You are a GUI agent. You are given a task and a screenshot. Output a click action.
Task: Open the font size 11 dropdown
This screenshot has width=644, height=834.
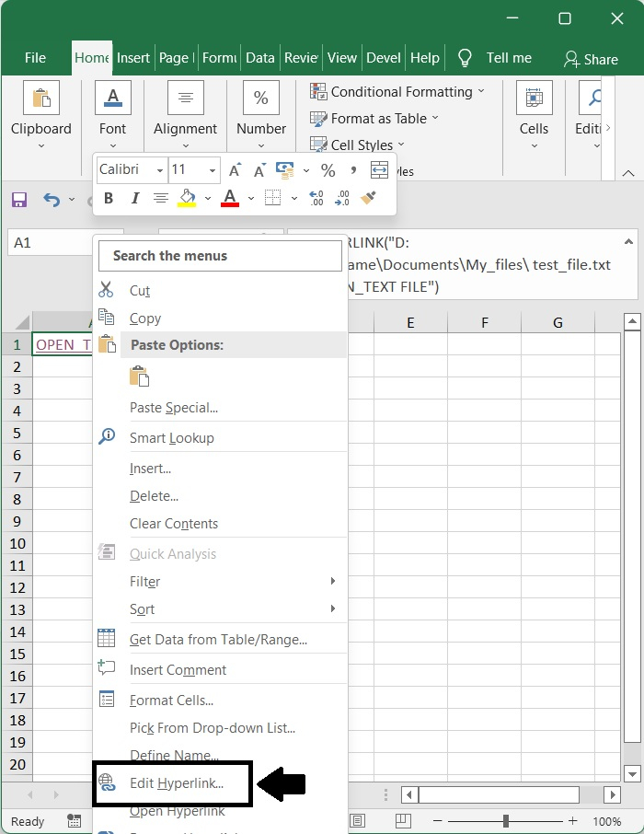pos(213,170)
